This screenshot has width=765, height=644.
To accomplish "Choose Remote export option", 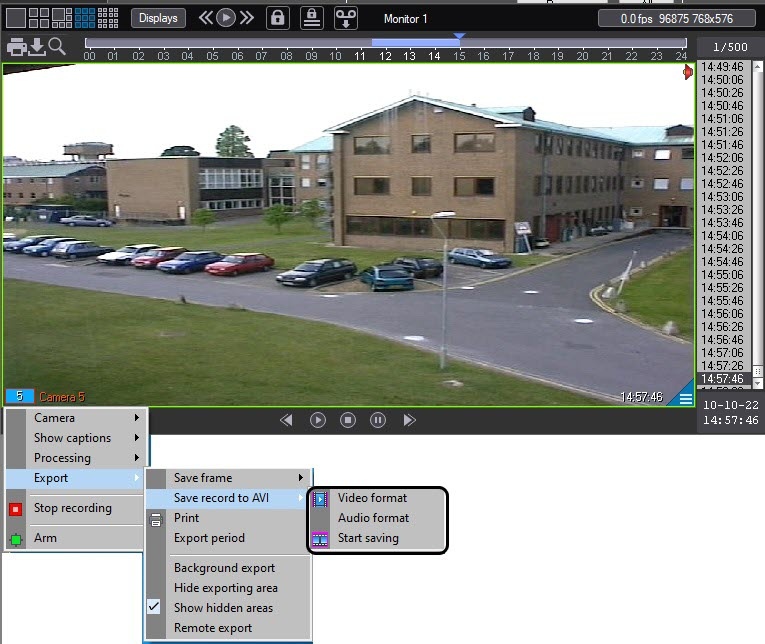I will (x=213, y=628).
